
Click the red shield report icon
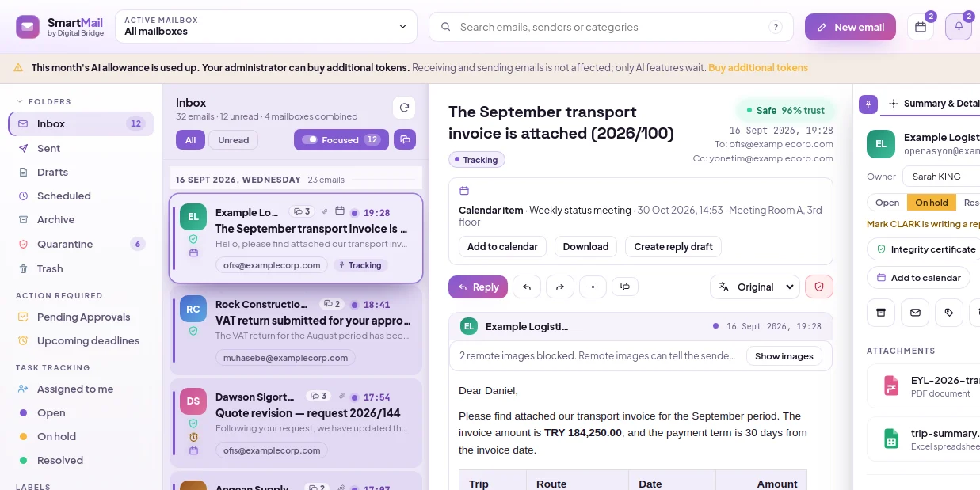819,287
